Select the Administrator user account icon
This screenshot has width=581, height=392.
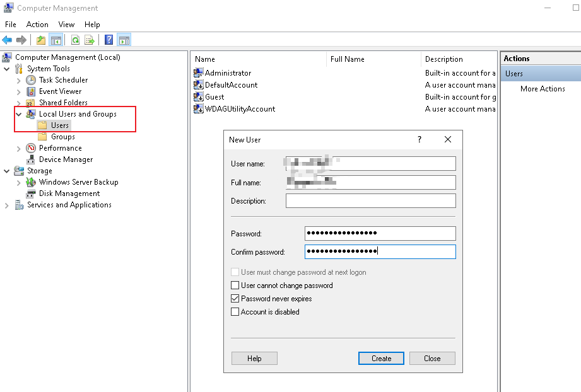pos(198,73)
